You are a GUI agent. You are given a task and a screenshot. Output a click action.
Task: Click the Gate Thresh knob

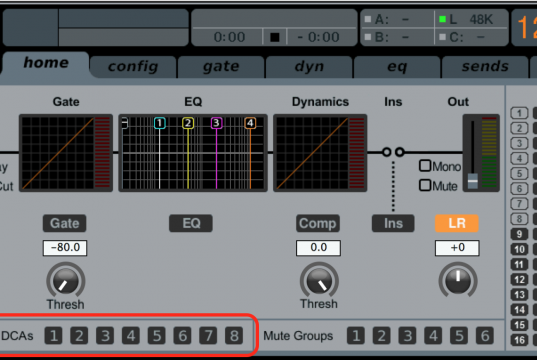pyautogui.click(x=66, y=281)
